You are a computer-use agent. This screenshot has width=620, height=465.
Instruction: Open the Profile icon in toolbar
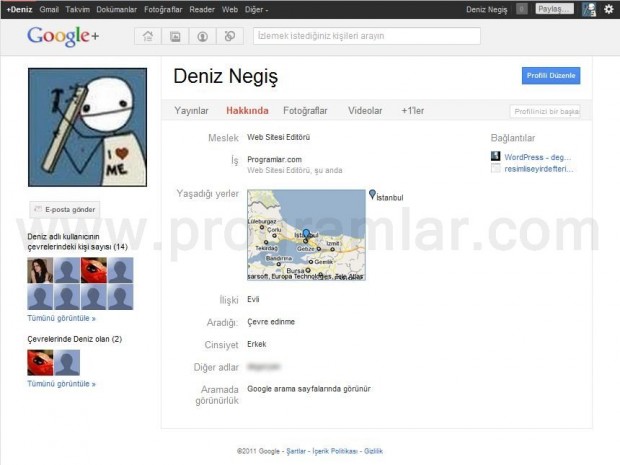point(202,36)
